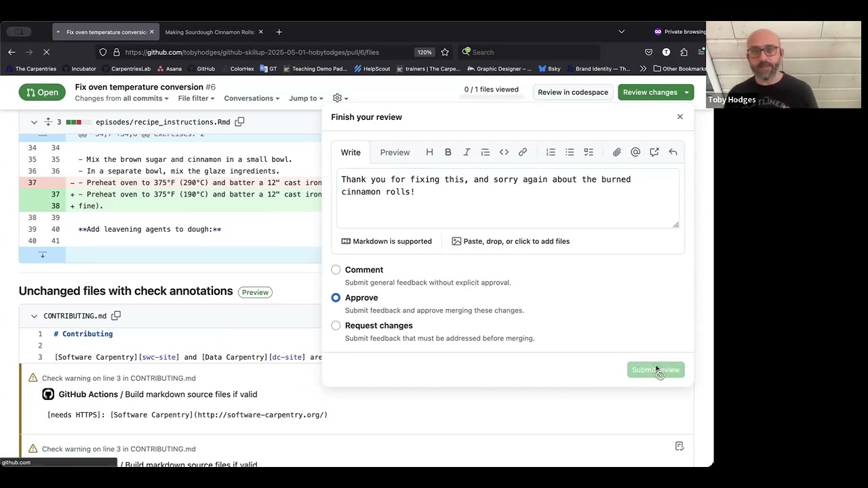
Task: Open the Changes from all commits dropdown
Action: tap(122, 98)
